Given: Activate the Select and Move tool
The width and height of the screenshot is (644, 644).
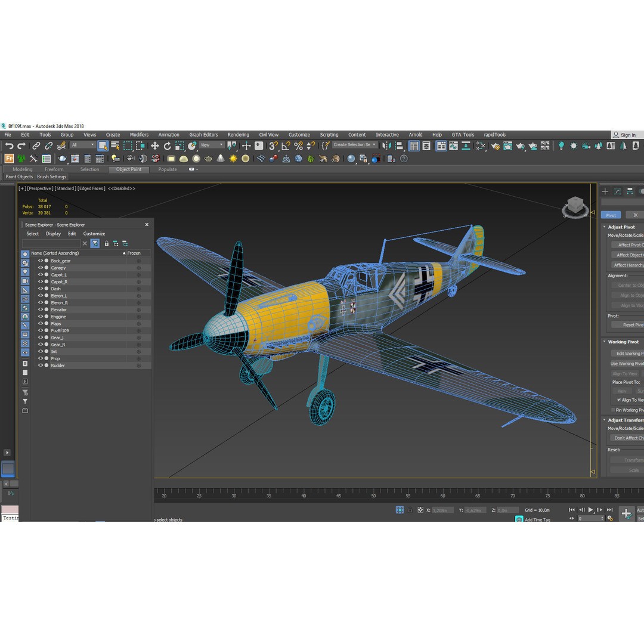Looking at the screenshot, I should pos(155,146).
